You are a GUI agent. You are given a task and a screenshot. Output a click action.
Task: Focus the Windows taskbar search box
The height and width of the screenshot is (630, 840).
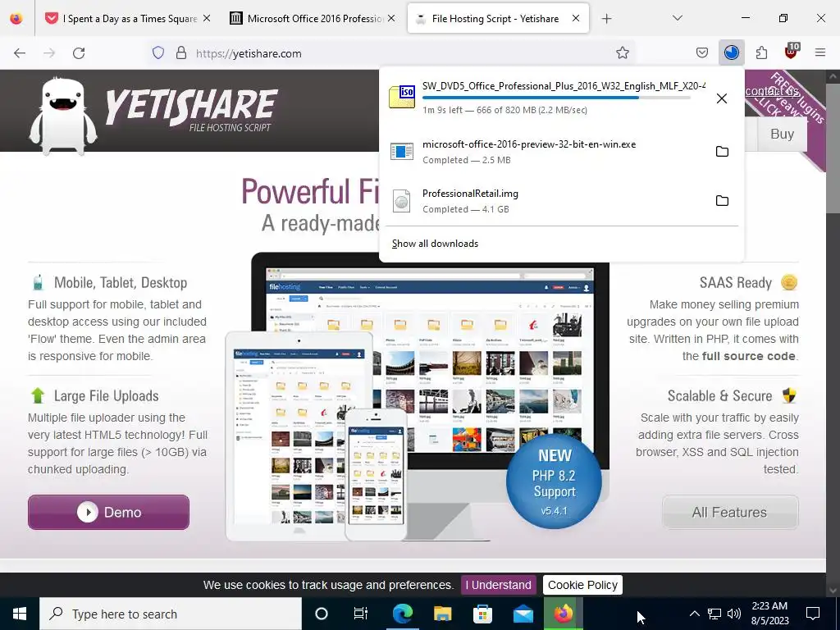point(171,614)
